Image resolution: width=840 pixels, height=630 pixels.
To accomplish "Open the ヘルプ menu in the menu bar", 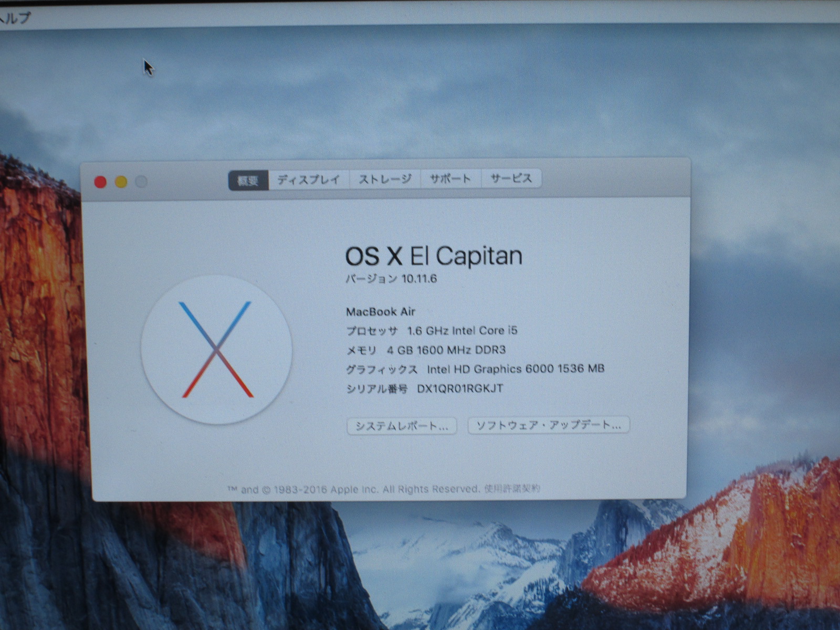I will 15,18.
